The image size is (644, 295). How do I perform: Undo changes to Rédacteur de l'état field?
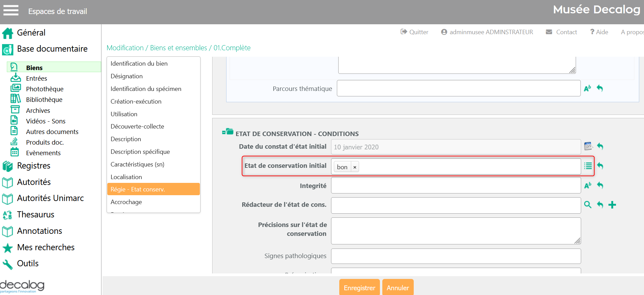pos(600,205)
